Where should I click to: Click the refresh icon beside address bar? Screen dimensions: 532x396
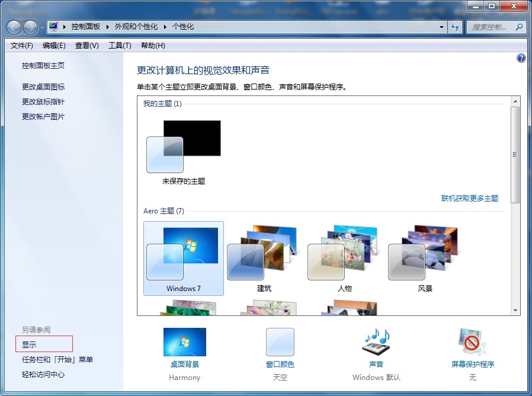(x=455, y=27)
